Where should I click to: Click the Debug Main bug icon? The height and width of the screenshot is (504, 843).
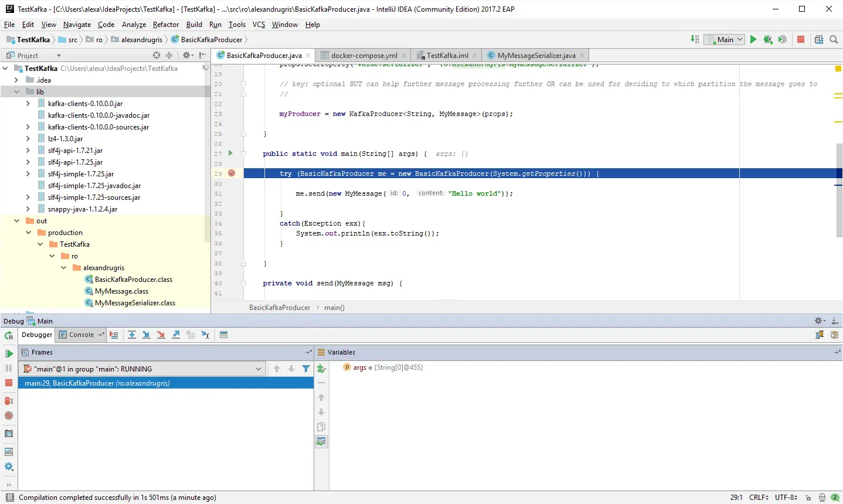tap(768, 39)
